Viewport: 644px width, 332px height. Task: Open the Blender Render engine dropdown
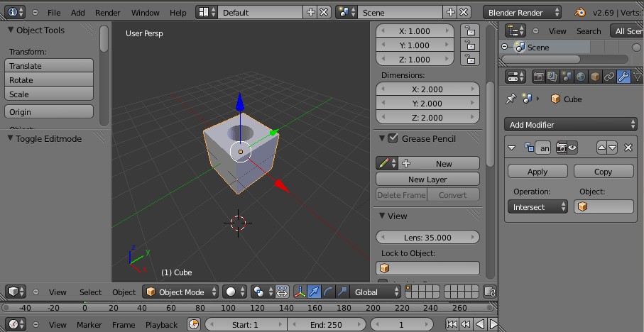pos(522,12)
